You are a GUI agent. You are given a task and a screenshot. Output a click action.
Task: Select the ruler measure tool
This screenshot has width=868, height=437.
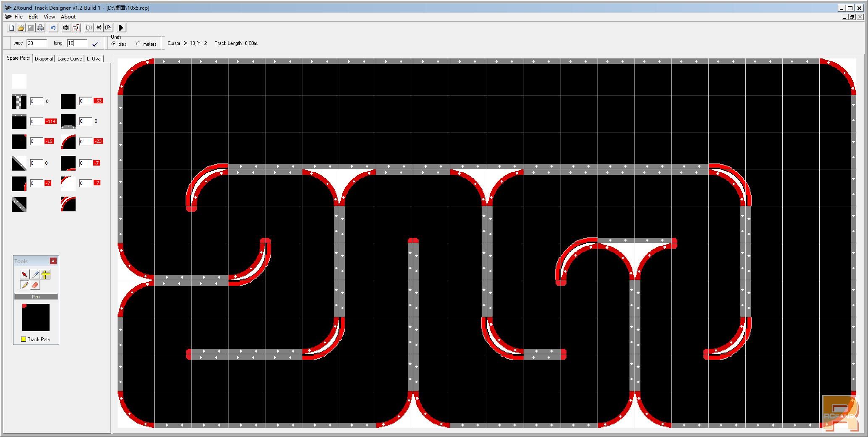46,275
